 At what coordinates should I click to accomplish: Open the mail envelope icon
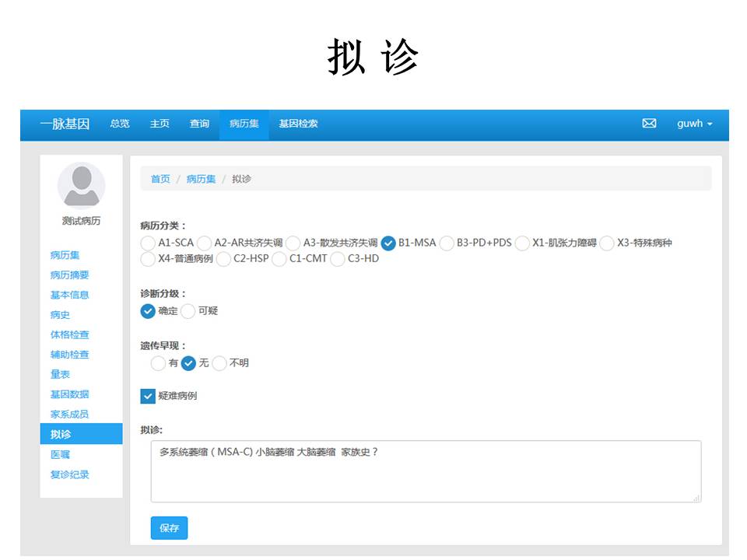pos(649,124)
